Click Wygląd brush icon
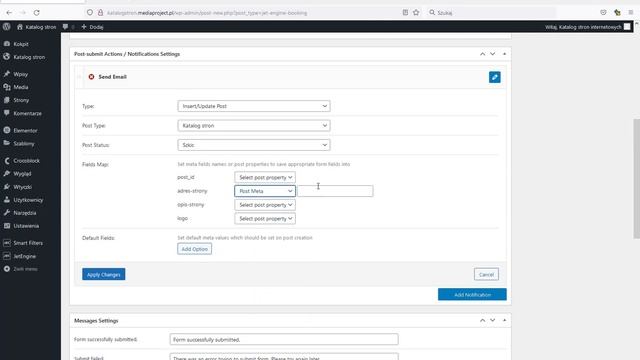Screen dimensions: 640x360 (x=7, y=173)
